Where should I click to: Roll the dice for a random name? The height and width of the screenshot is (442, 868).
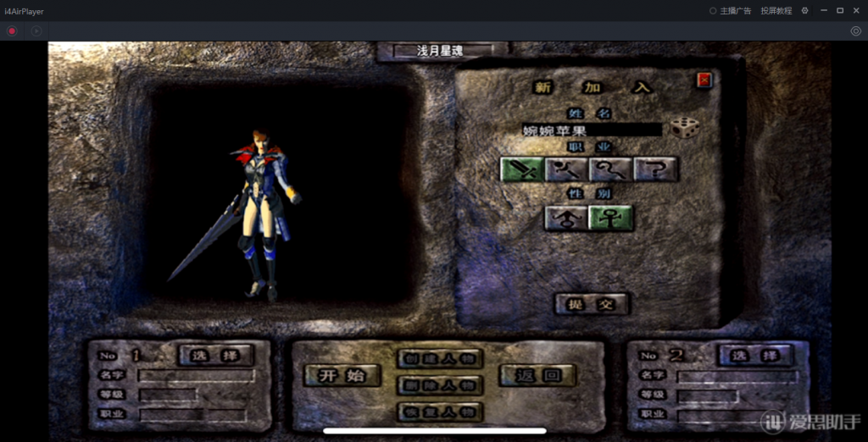click(685, 128)
